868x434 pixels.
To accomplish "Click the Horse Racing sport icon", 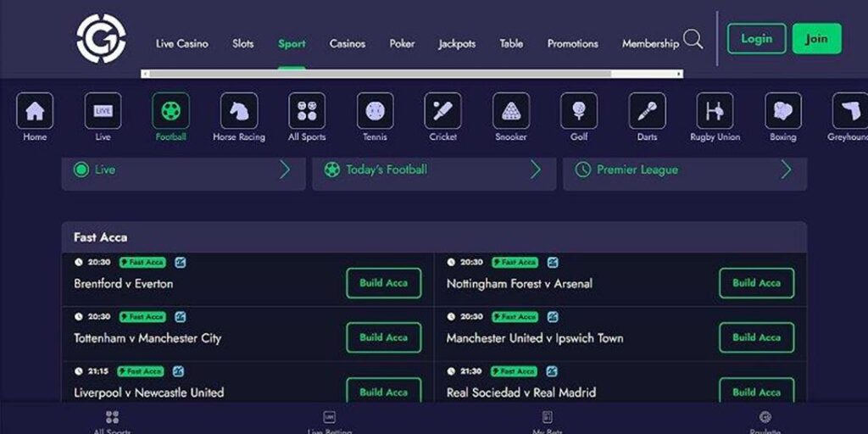I will tap(238, 111).
